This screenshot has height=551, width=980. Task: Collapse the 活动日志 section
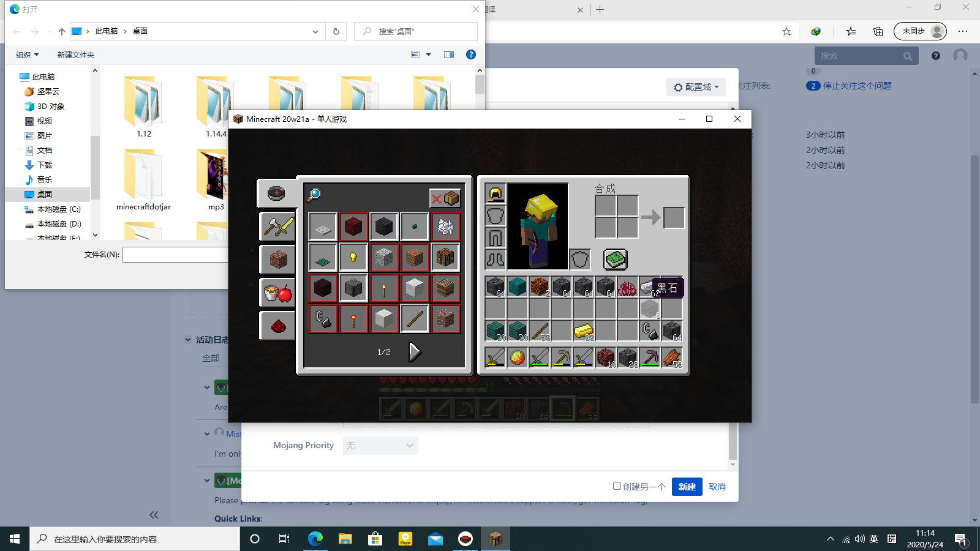point(188,340)
